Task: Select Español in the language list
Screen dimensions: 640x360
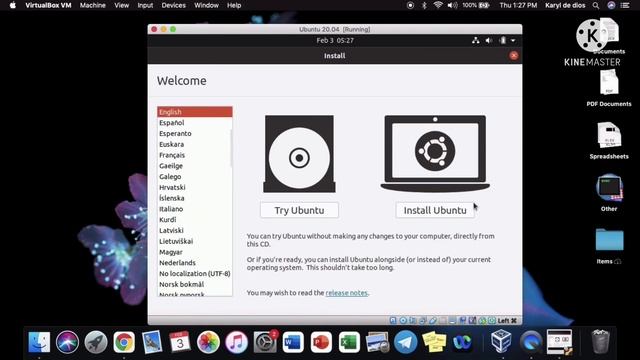Action: 195,122
